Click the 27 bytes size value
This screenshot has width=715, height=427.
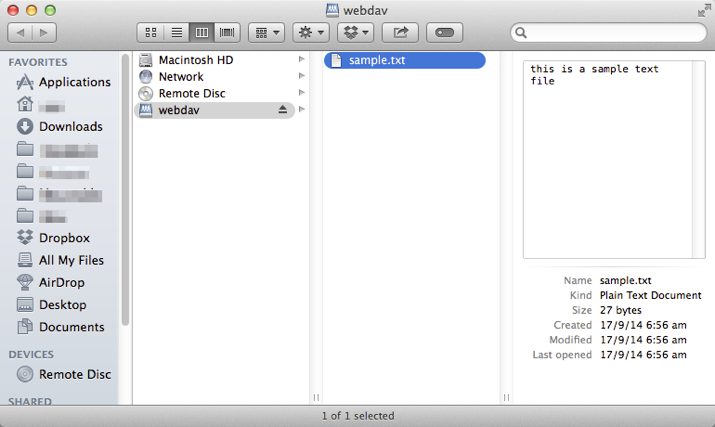coord(621,310)
